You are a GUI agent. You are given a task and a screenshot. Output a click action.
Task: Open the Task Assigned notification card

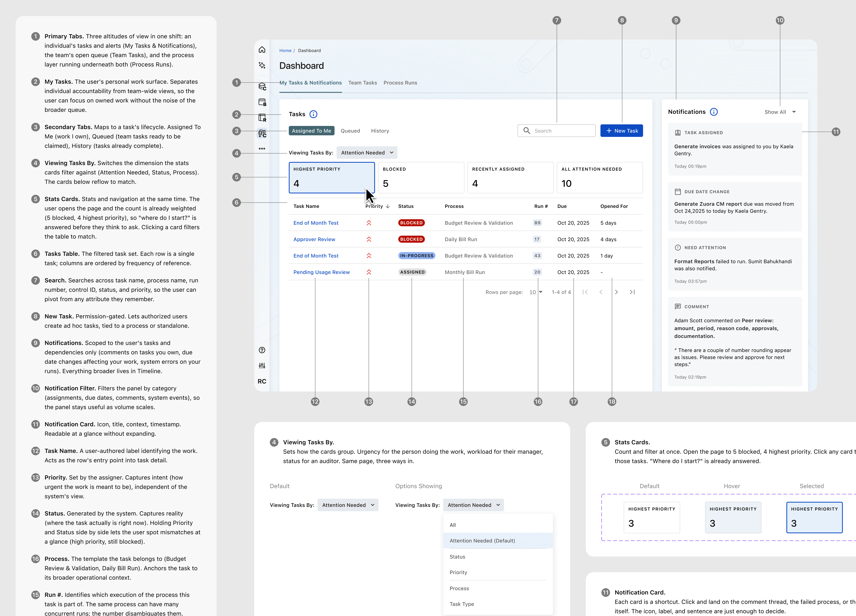coord(735,149)
